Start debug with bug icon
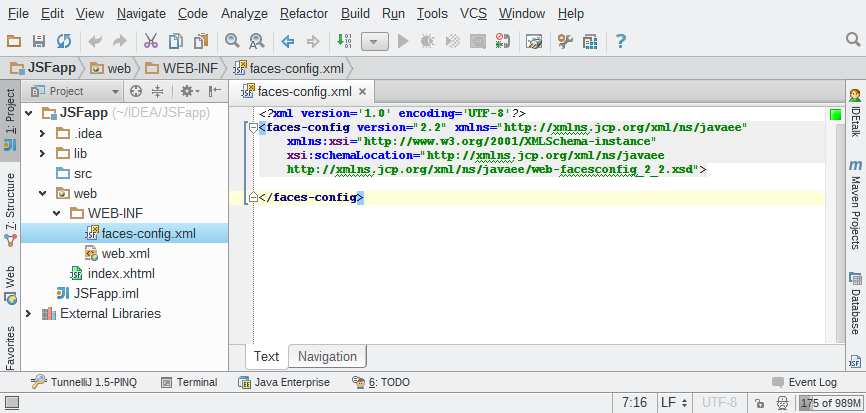 427,41
